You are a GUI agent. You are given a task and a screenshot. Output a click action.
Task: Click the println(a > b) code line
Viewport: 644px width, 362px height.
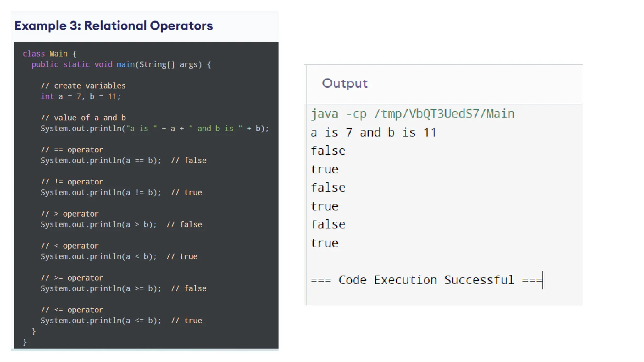click(x=98, y=225)
